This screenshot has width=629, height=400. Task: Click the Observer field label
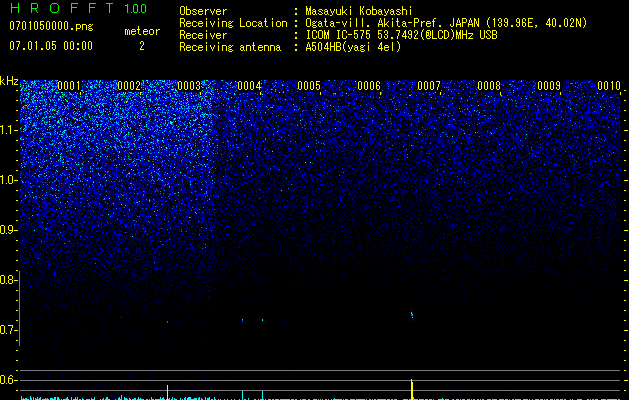point(203,11)
